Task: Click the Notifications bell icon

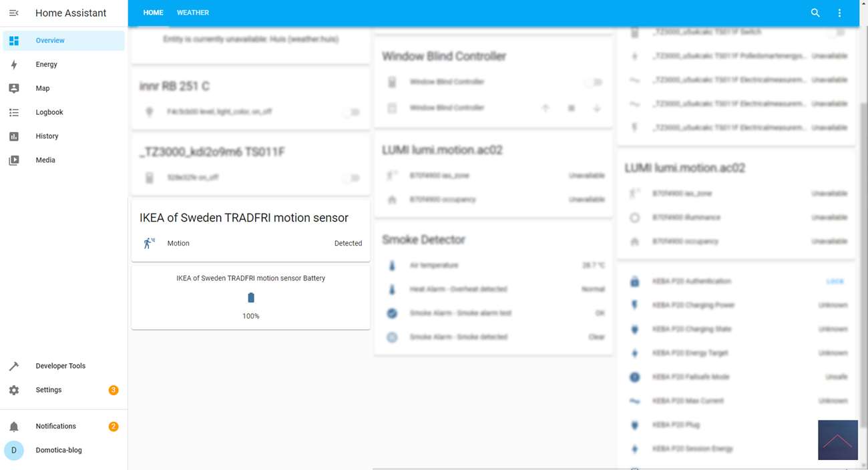Action: pos(14,427)
